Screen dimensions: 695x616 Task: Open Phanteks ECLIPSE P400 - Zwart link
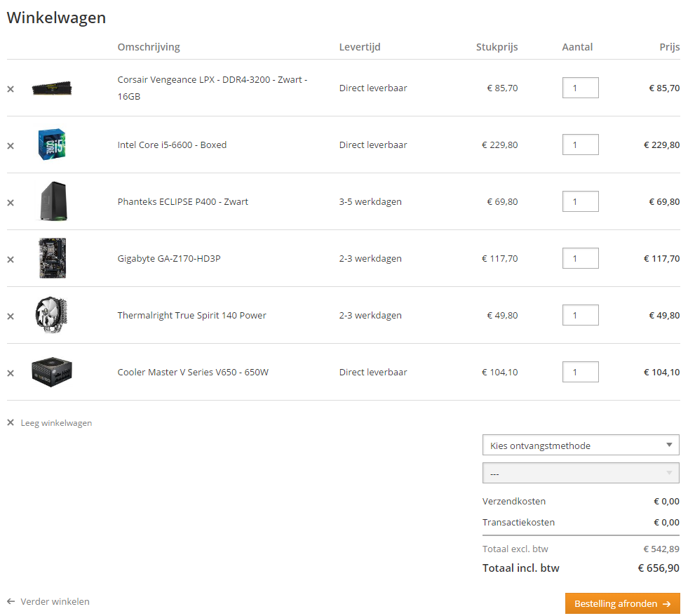182,202
